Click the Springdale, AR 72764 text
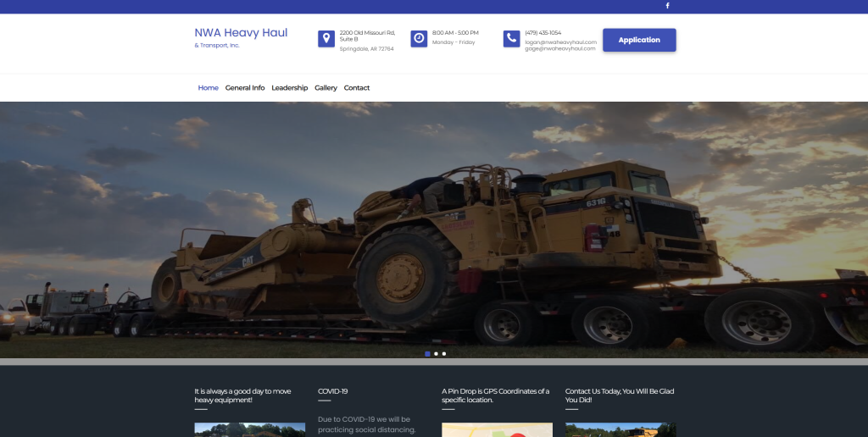Screen dimensions: 868x437 (x=366, y=48)
